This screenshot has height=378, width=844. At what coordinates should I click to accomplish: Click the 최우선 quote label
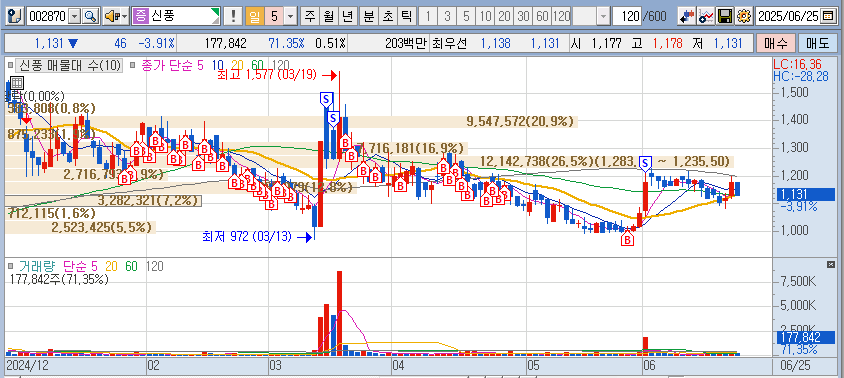point(449,44)
